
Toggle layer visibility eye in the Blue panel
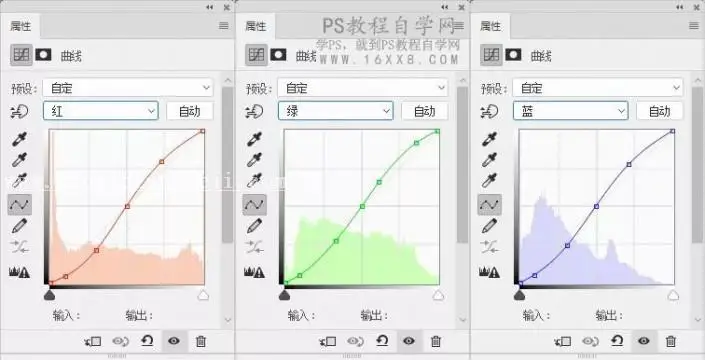643,341
